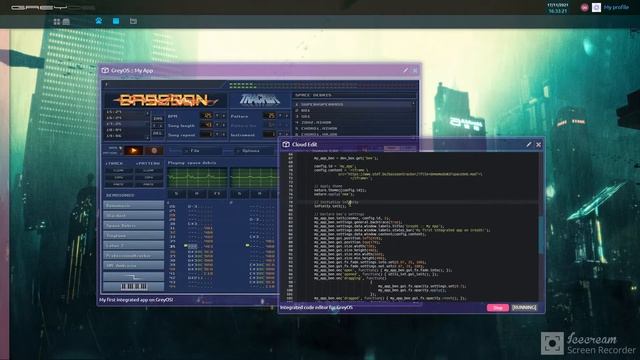Viewport: 640px width, 360px height.
Task: Click the Track Paste button
Action: pyautogui.click(x=119, y=184)
